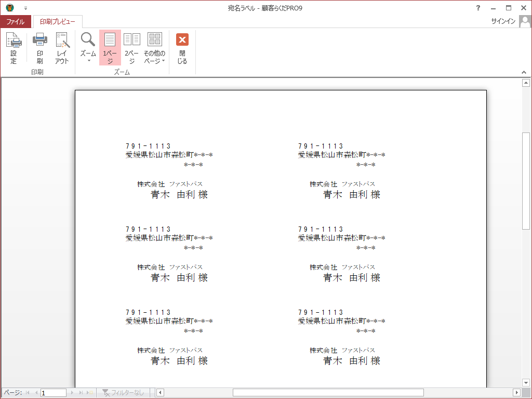Close the preview with 閉じる button
This screenshot has height=399, width=532.
click(x=182, y=48)
